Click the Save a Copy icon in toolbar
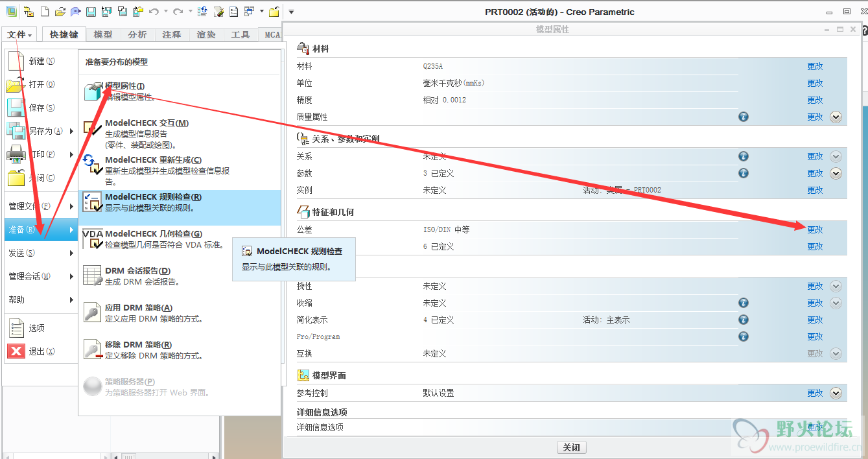 (106, 12)
